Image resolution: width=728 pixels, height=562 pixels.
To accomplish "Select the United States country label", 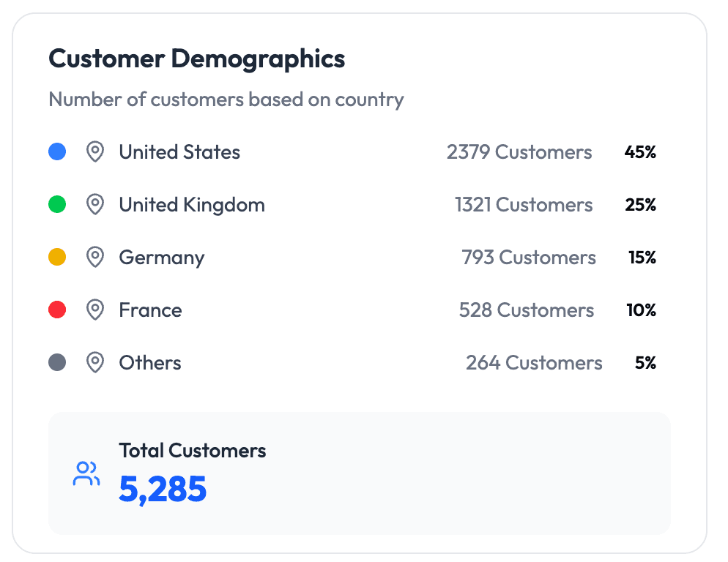I will 179,152.
